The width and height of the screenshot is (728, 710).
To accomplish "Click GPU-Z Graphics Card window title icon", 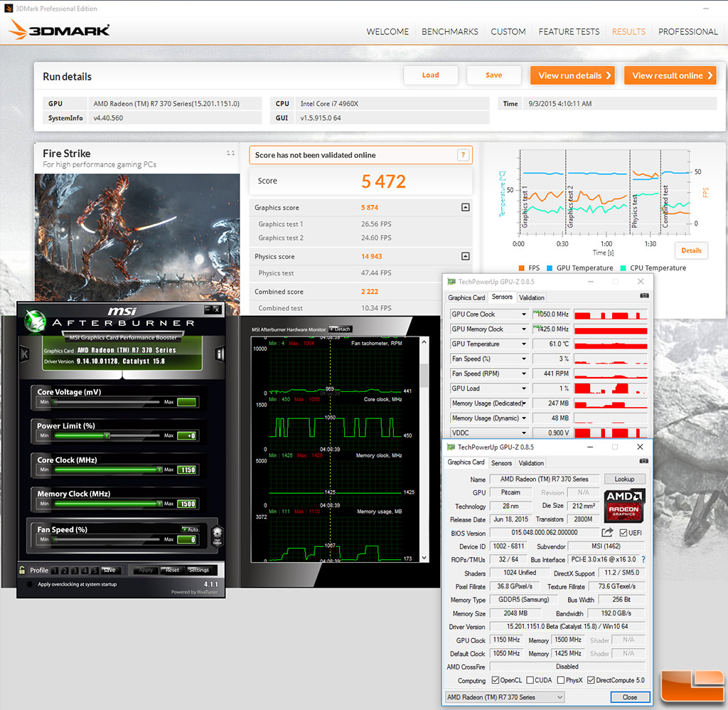I will tap(450, 447).
